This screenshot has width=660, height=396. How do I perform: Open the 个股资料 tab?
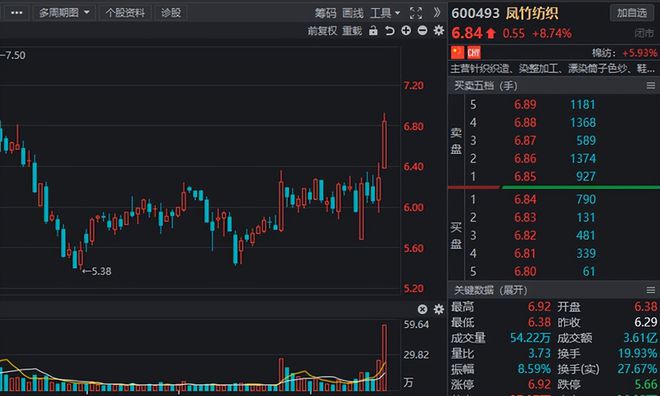125,13
